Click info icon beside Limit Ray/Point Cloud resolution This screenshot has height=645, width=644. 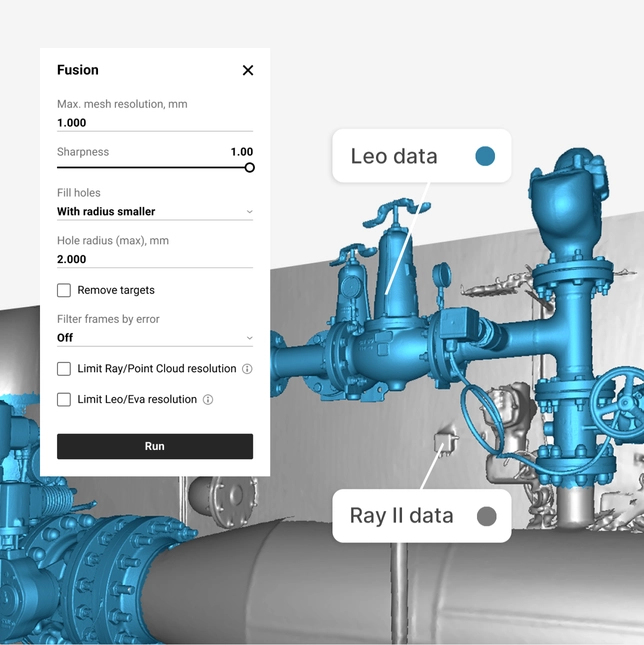pos(247,369)
